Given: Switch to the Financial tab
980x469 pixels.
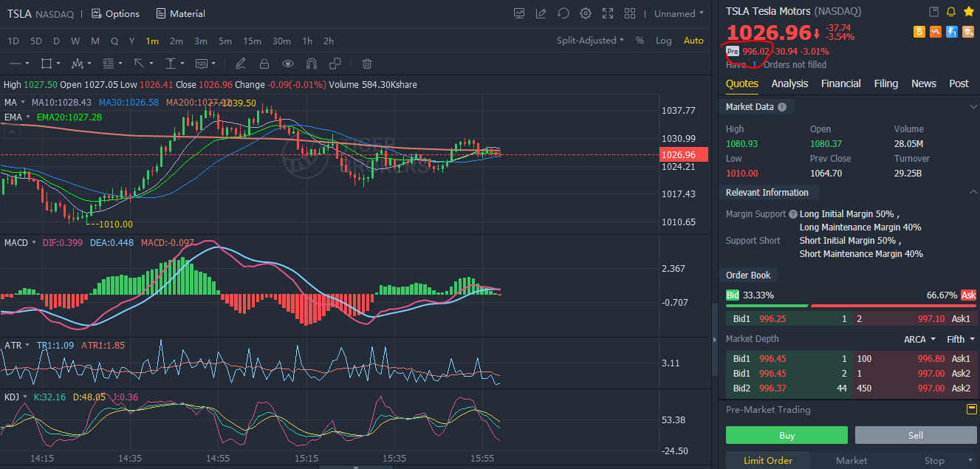Looking at the screenshot, I should point(840,83).
